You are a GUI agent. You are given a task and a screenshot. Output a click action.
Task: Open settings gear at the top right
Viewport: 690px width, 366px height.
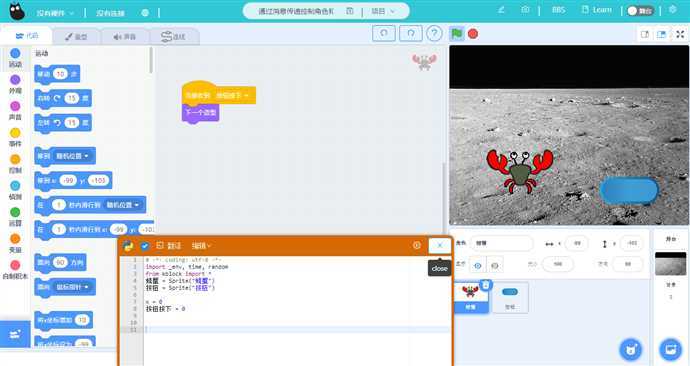pyautogui.click(x=673, y=9)
